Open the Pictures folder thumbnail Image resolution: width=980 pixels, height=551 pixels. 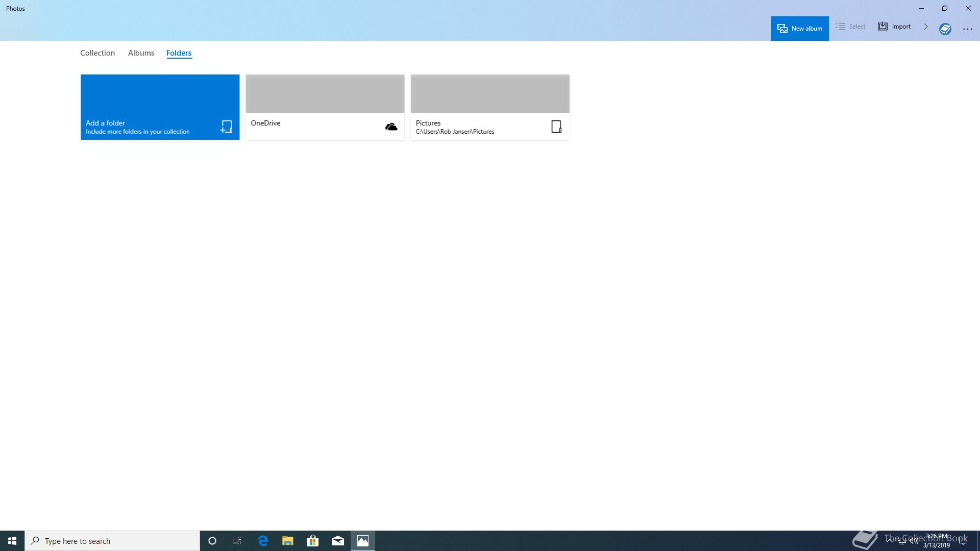tap(490, 94)
